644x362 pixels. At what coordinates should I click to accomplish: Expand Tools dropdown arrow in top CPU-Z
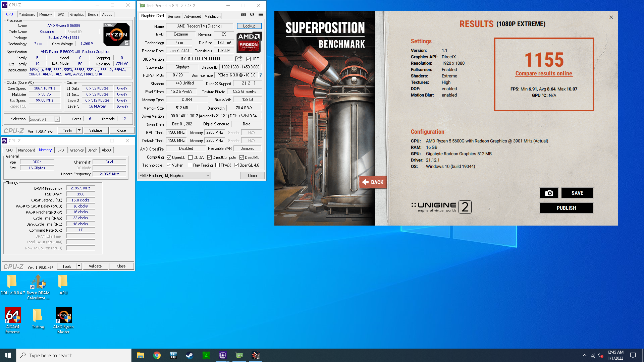pos(79,130)
